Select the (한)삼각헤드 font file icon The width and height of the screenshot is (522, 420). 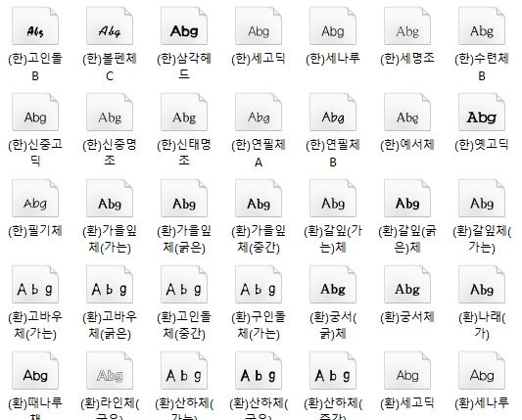point(184,26)
